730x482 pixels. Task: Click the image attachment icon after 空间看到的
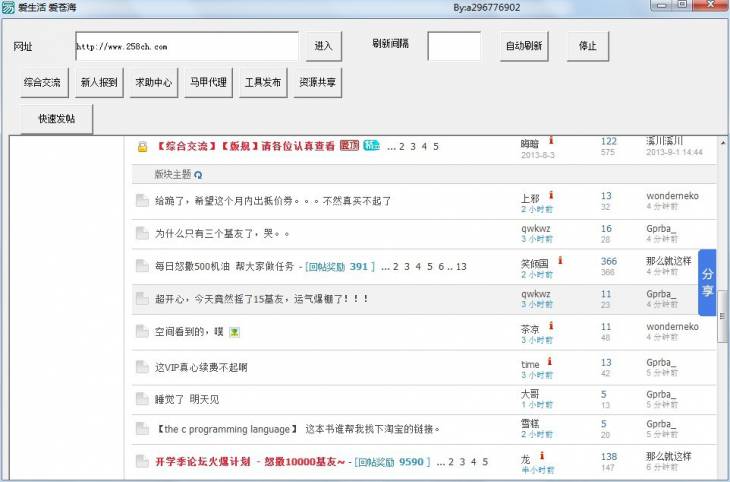234,332
